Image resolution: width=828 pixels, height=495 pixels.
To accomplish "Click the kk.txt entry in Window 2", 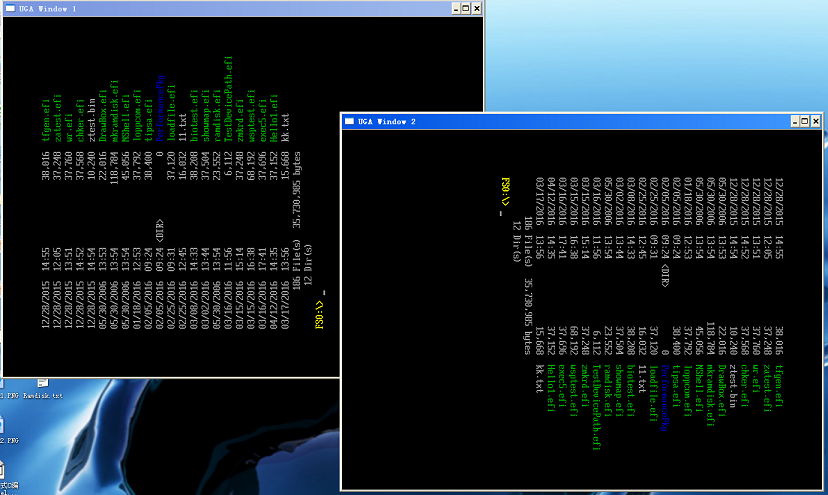I will [x=539, y=378].
